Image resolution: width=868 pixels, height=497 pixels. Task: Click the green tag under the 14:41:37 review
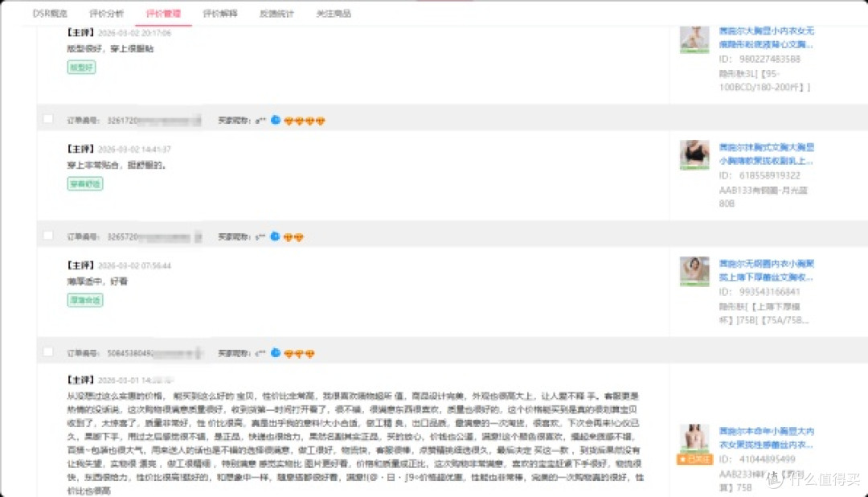(85, 183)
